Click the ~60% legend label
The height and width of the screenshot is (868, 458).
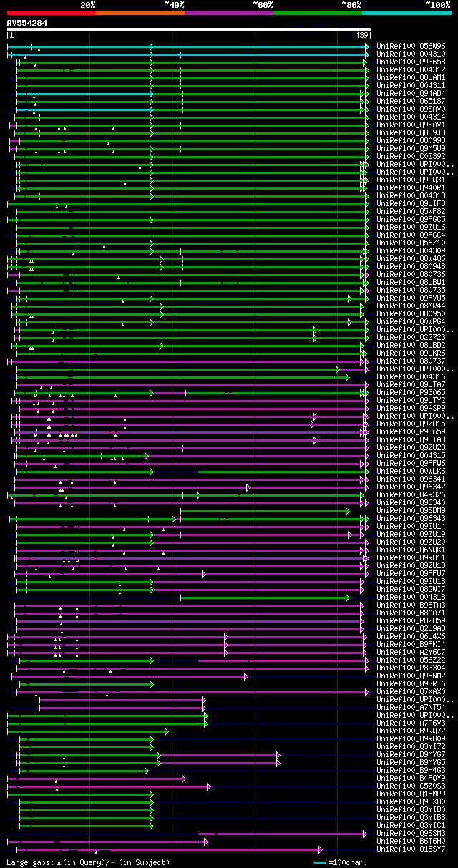tap(263, 4)
